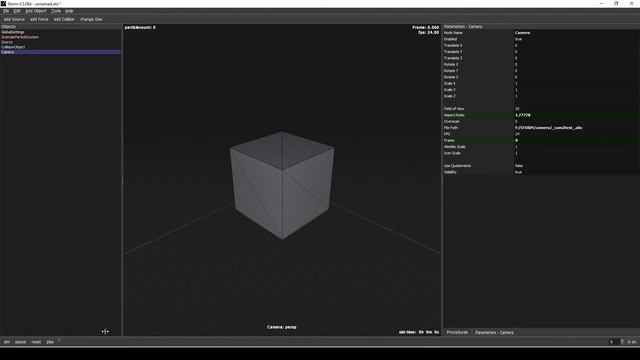Click the add Collider toolbar button
This screenshot has width=640, height=360.
64,19
